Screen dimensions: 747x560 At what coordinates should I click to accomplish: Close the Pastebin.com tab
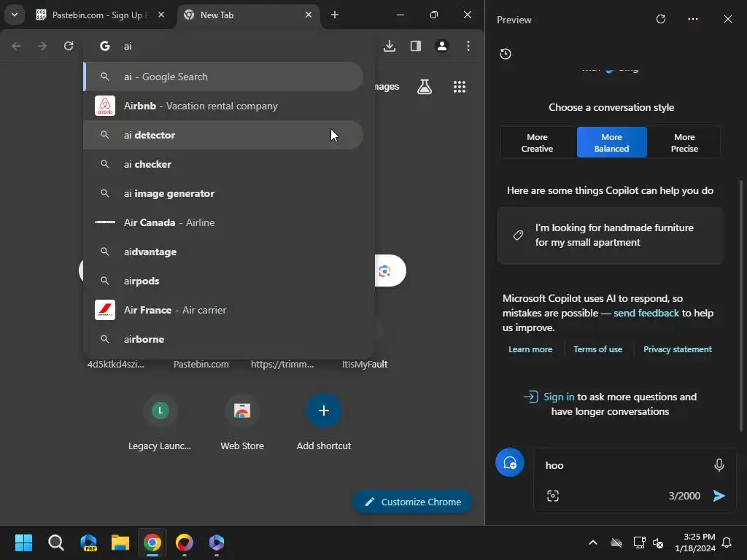[x=161, y=15]
